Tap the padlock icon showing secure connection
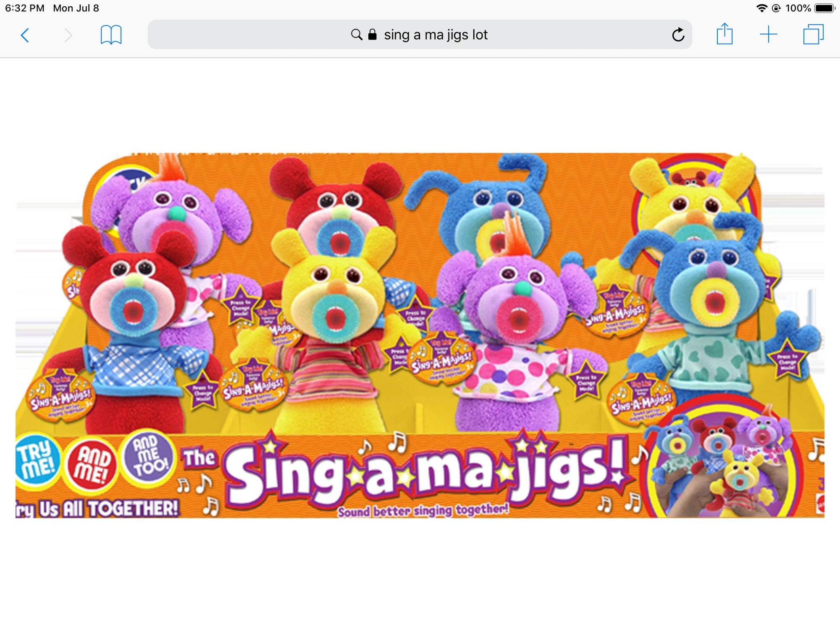The height and width of the screenshot is (630, 840). [372, 35]
